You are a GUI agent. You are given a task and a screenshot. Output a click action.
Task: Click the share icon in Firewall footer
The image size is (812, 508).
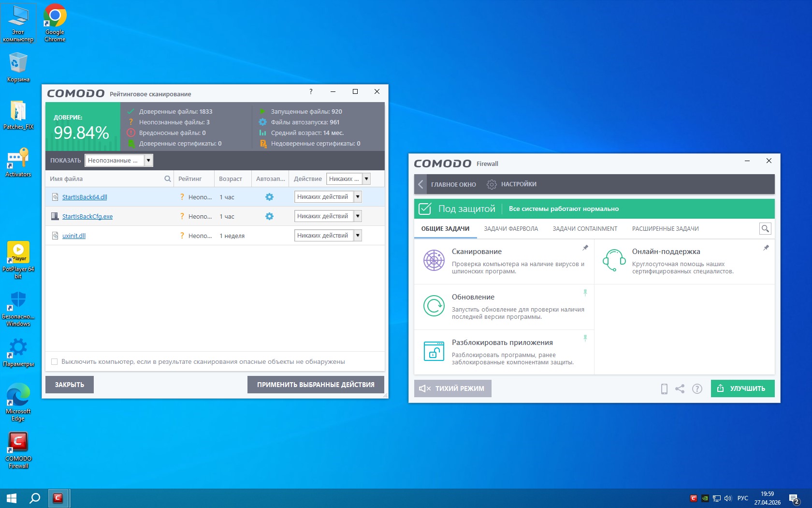coord(680,388)
